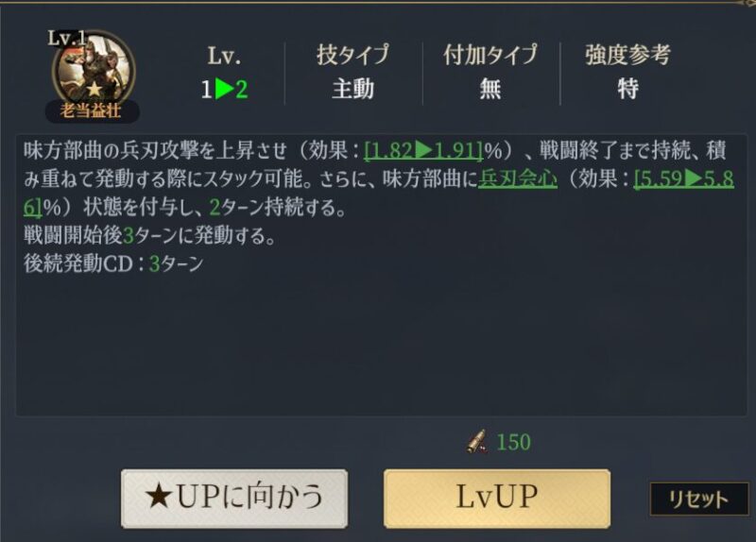Click the [1.82▶1.91] effect value link
Screen dimensions: 756x542
point(423,151)
